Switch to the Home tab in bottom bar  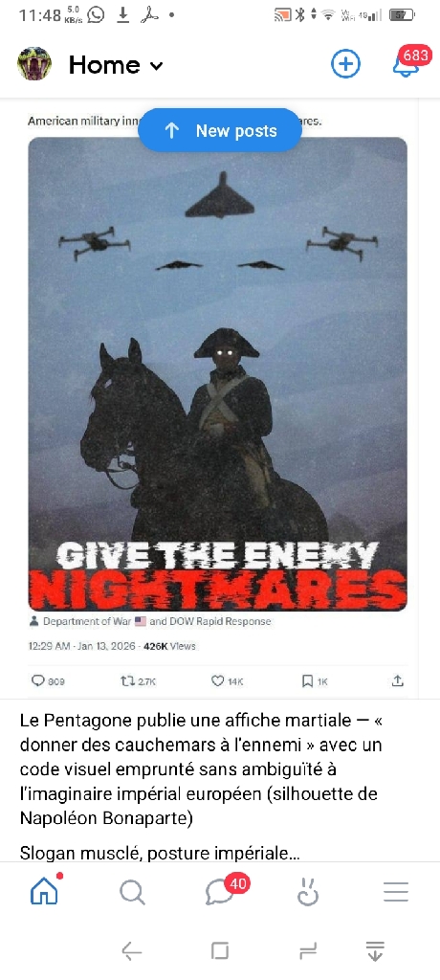(44, 893)
